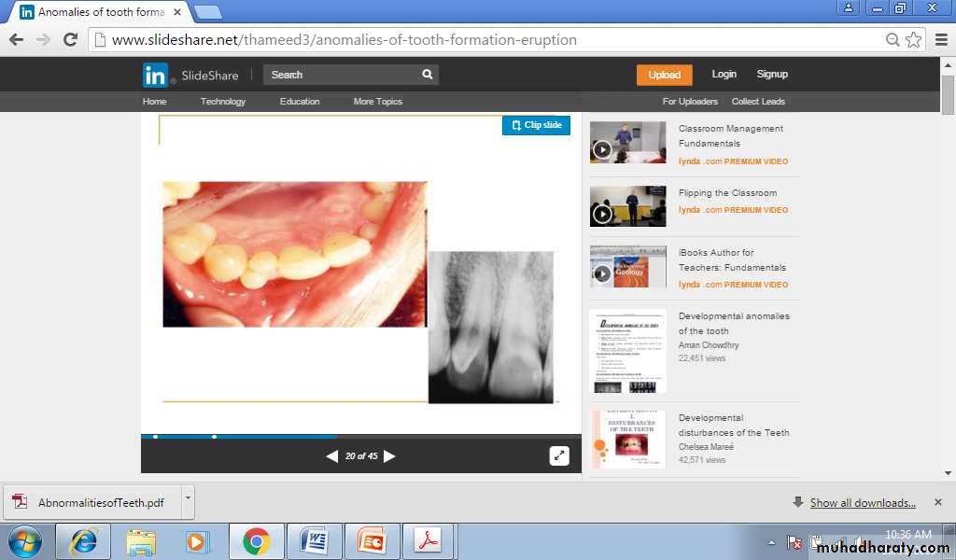Go to the next slide arrow

point(389,456)
